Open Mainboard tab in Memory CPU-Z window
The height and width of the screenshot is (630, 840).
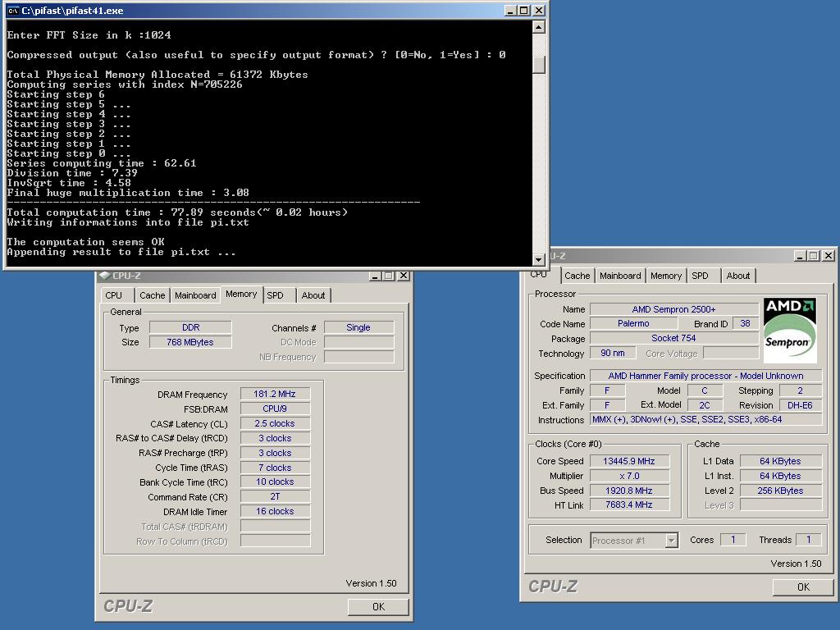click(x=195, y=295)
